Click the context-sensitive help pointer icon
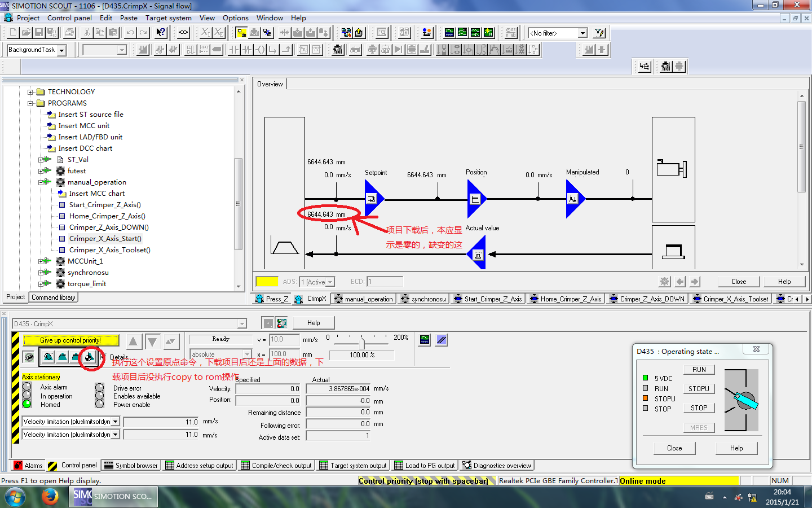This screenshot has width=812, height=508. click(x=161, y=33)
